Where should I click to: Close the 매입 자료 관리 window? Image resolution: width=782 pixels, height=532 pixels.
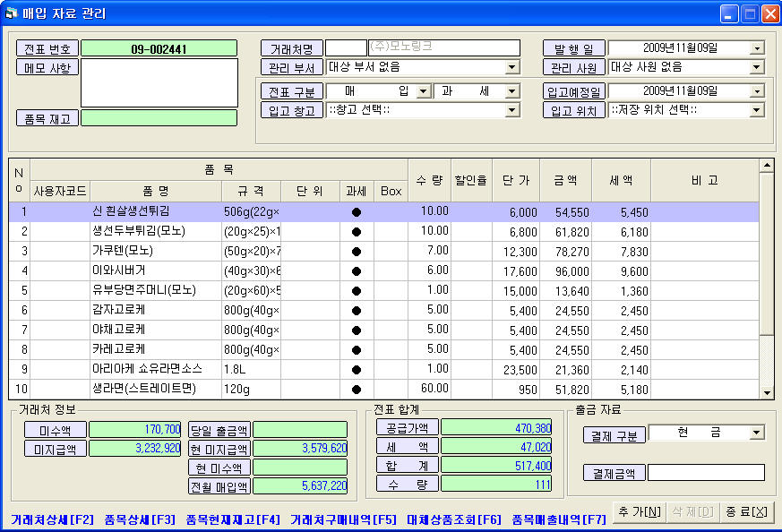point(769,13)
